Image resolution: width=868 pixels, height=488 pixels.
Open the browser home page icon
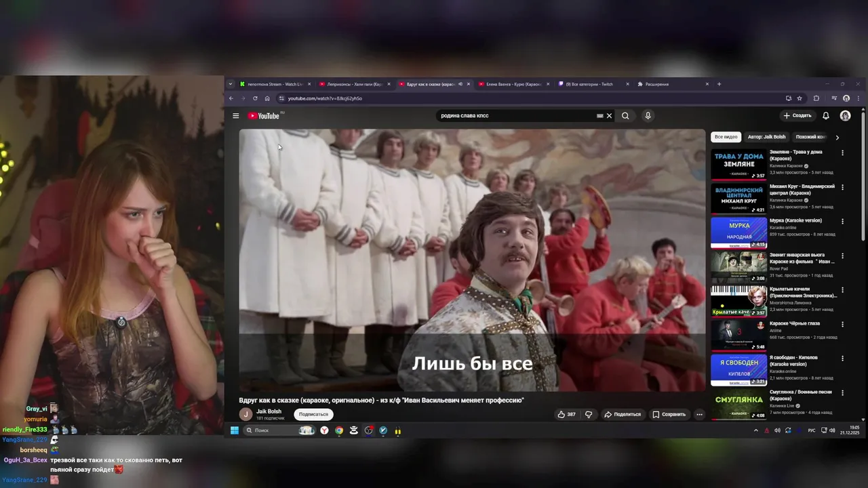click(x=267, y=98)
